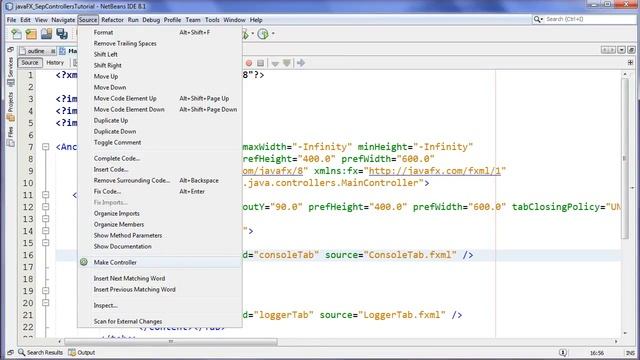Open the search options dropdown arrow

click(x=542, y=20)
